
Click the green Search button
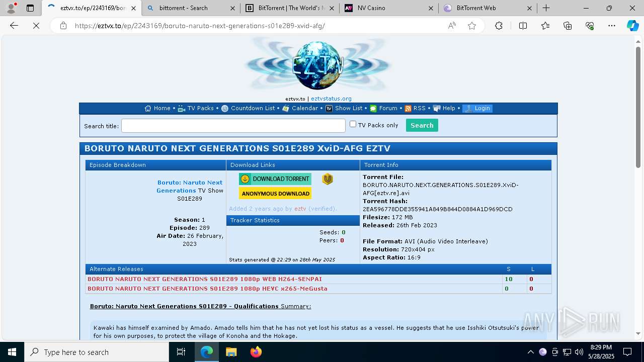[x=422, y=125]
